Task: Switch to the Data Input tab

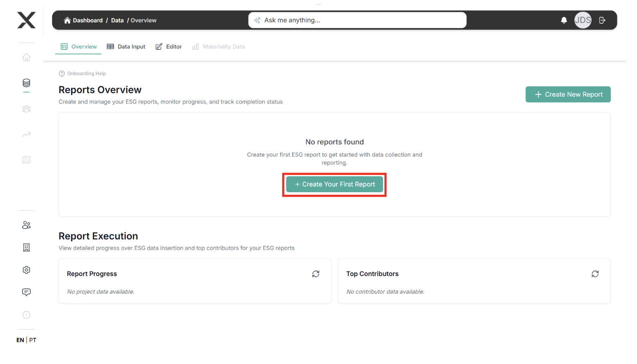Action: coord(126,47)
